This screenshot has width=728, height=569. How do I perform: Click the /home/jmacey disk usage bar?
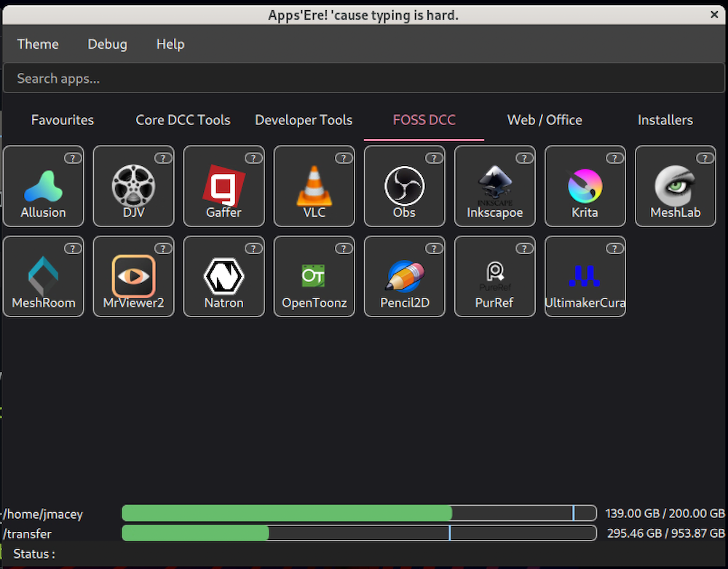(x=359, y=514)
